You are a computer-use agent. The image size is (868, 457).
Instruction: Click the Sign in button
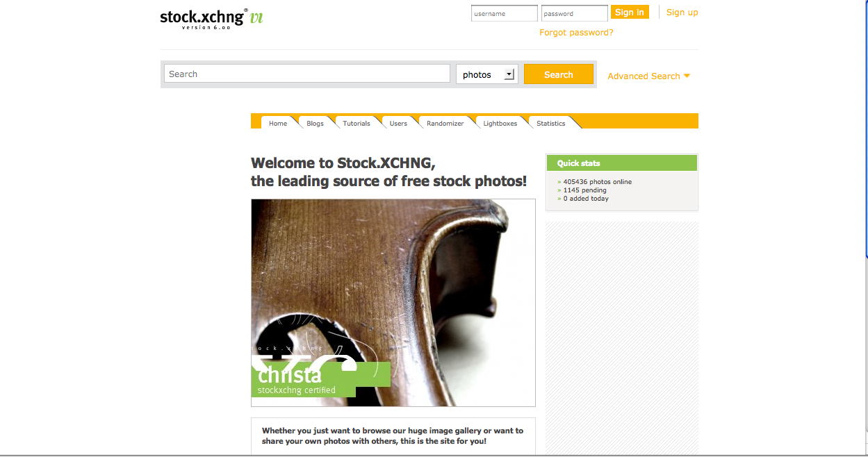click(x=630, y=12)
